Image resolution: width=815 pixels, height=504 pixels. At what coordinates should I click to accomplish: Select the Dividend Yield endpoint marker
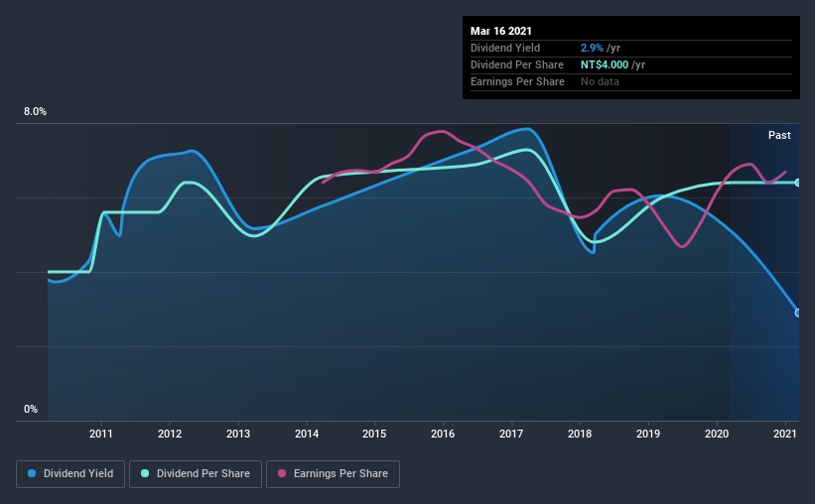click(798, 313)
